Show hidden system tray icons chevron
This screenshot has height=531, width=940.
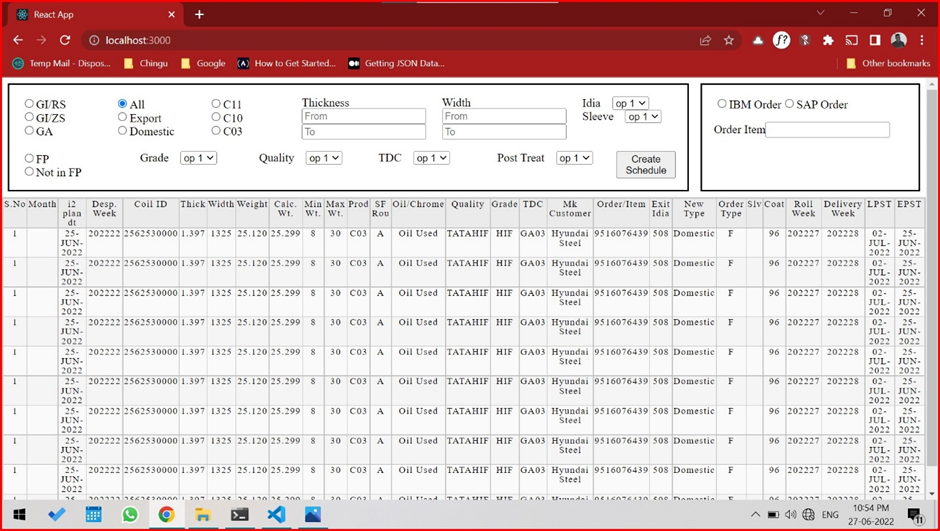(x=755, y=514)
